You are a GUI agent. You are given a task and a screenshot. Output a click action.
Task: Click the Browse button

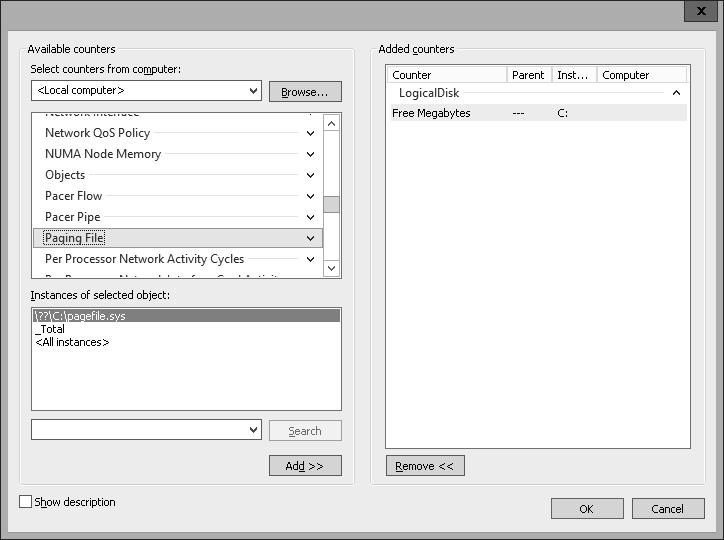305,92
